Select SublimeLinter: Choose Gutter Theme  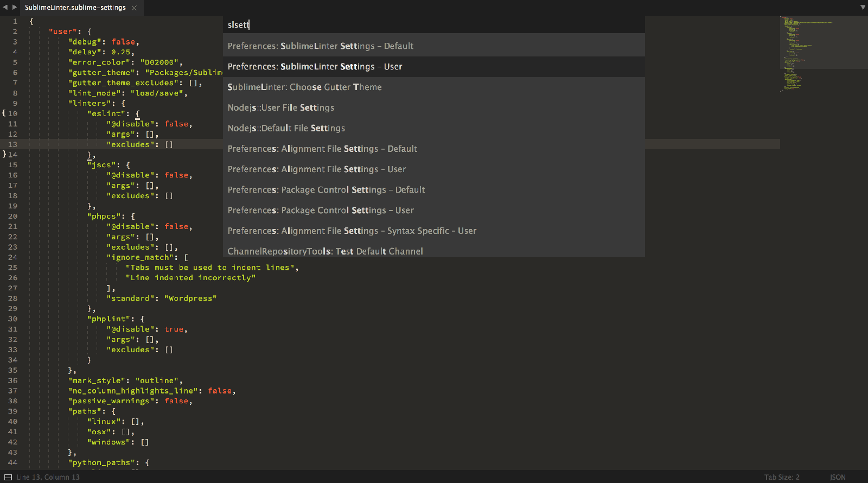[434, 87]
